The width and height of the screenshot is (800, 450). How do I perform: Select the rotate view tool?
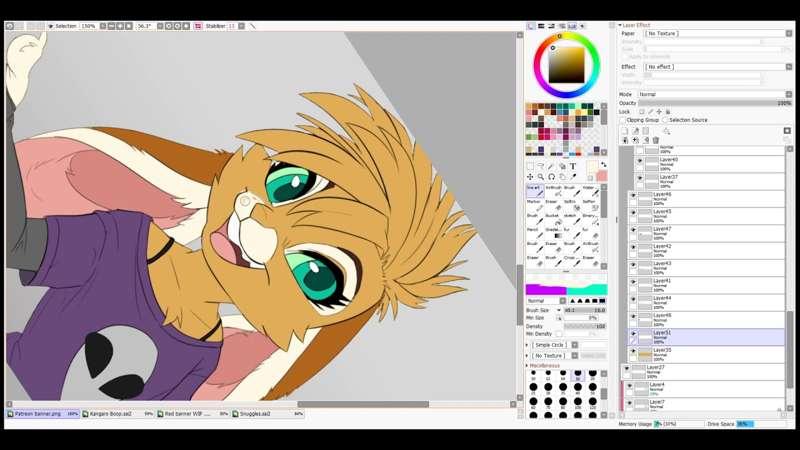(552, 177)
